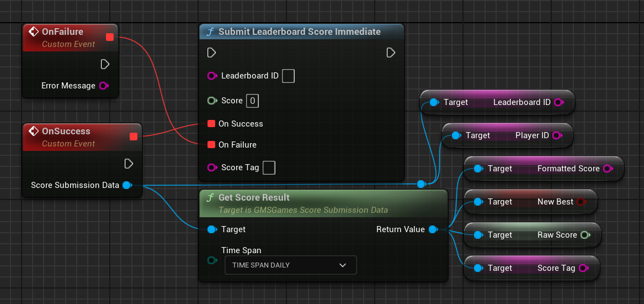Select the Submit Leaderboard Score Immediate node header
The image size is (644, 304).
(299, 32)
